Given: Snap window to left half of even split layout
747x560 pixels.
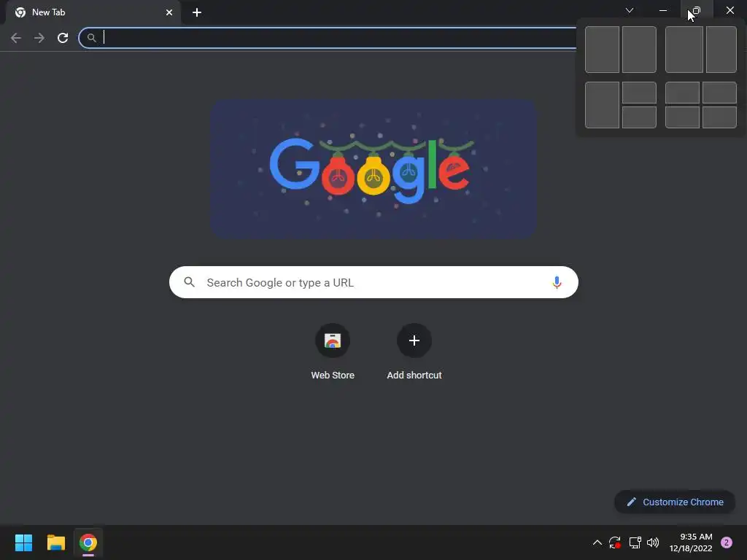Looking at the screenshot, I should 602,50.
